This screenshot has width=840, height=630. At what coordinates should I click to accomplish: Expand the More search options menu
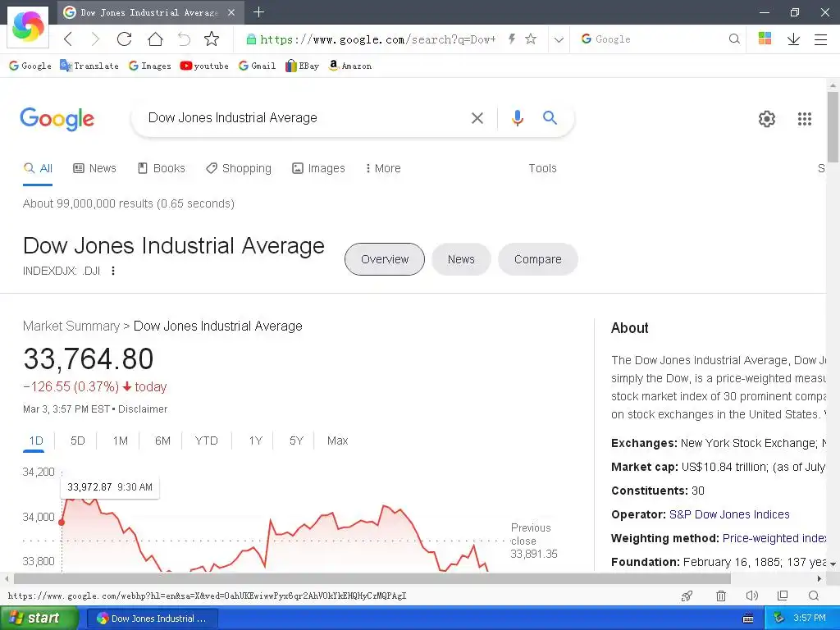pos(383,168)
